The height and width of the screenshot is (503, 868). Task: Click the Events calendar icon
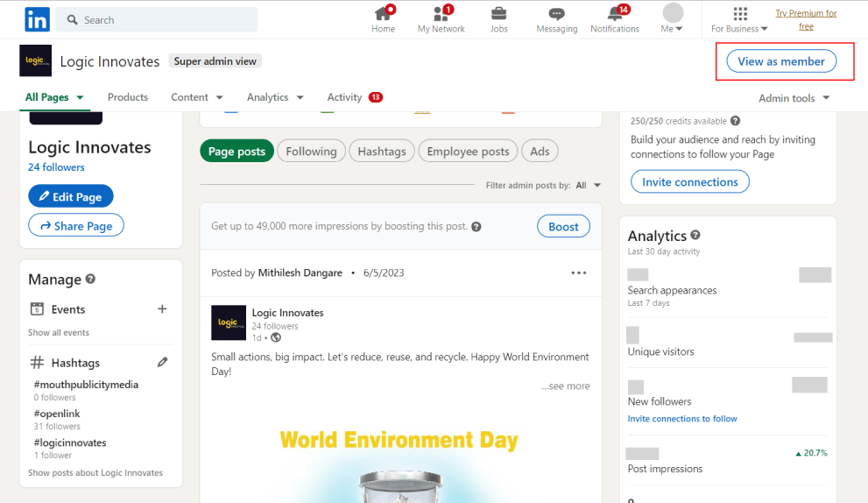pyautogui.click(x=37, y=309)
